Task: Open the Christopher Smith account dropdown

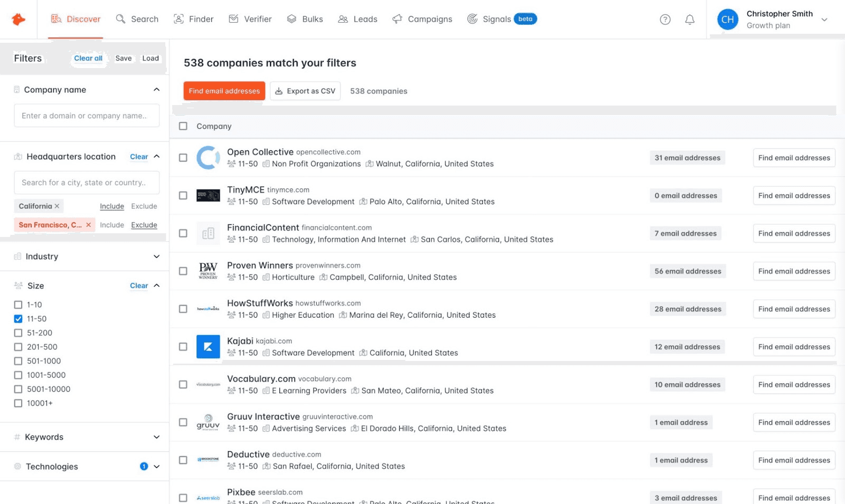Action: pos(824,20)
